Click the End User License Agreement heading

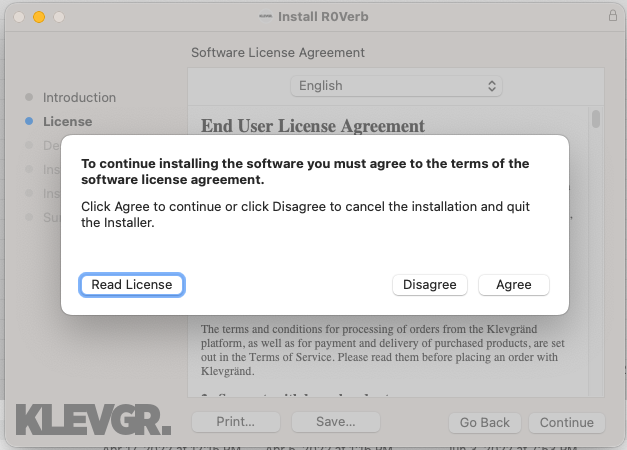point(313,126)
